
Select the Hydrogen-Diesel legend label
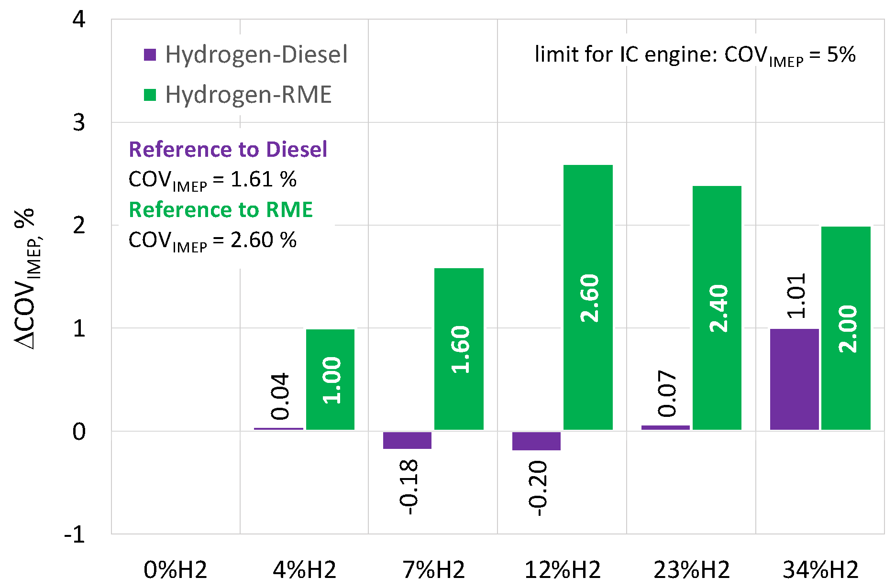click(x=256, y=55)
